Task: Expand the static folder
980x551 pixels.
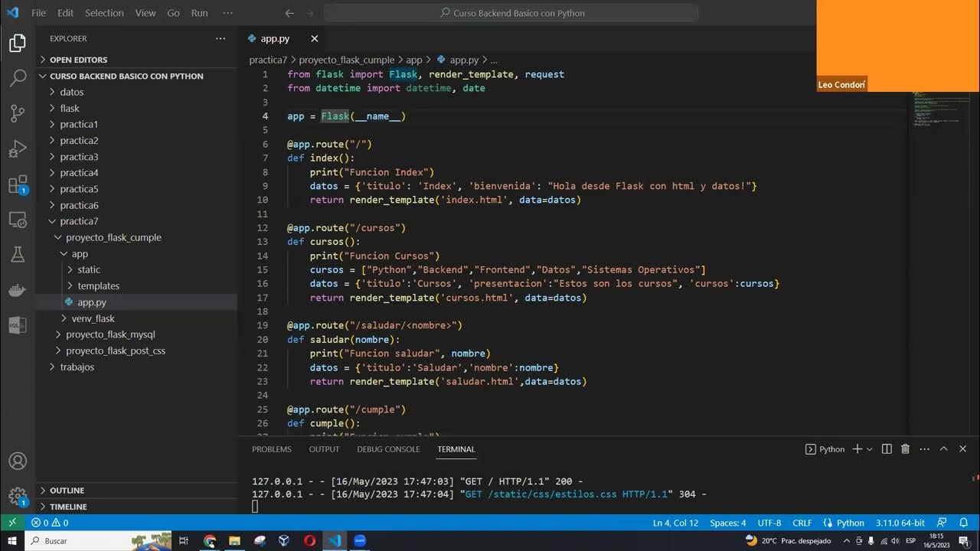Action: [x=89, y=269]
